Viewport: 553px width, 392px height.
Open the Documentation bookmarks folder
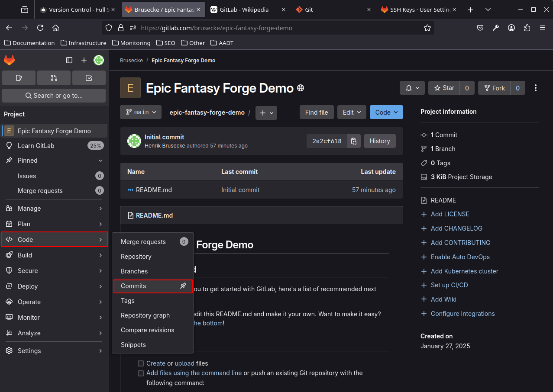(29, 43)
